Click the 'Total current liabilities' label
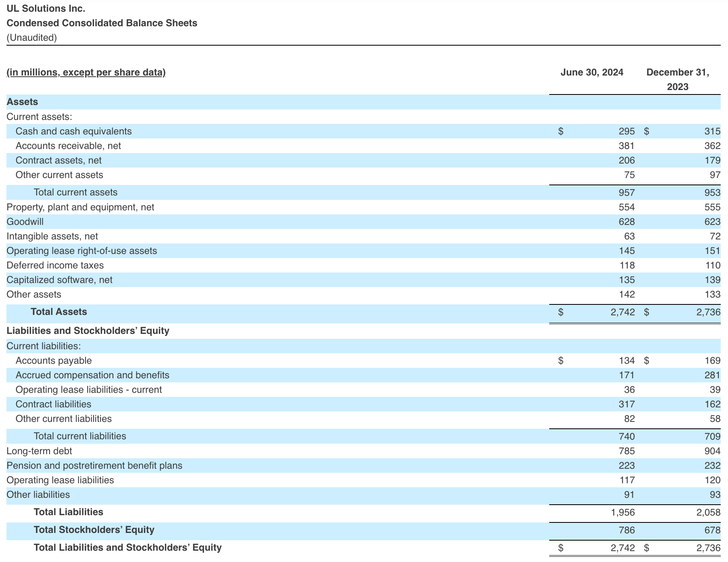 pyautogui.click(x=80, y=436)
